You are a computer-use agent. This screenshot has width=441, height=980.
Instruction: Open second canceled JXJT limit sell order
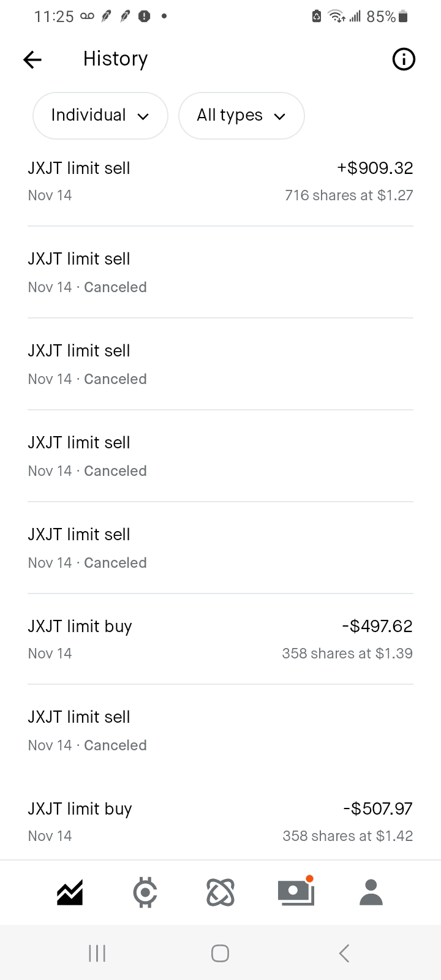pos(221,364)
